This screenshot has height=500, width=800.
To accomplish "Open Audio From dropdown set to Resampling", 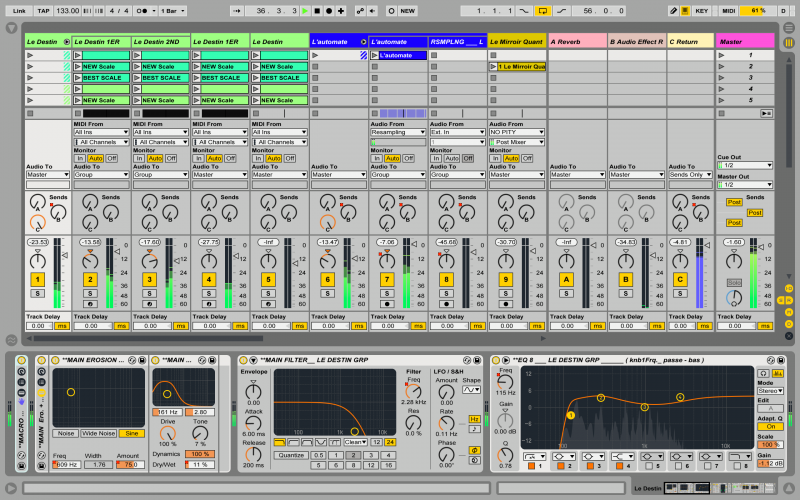I will point(399,131).
